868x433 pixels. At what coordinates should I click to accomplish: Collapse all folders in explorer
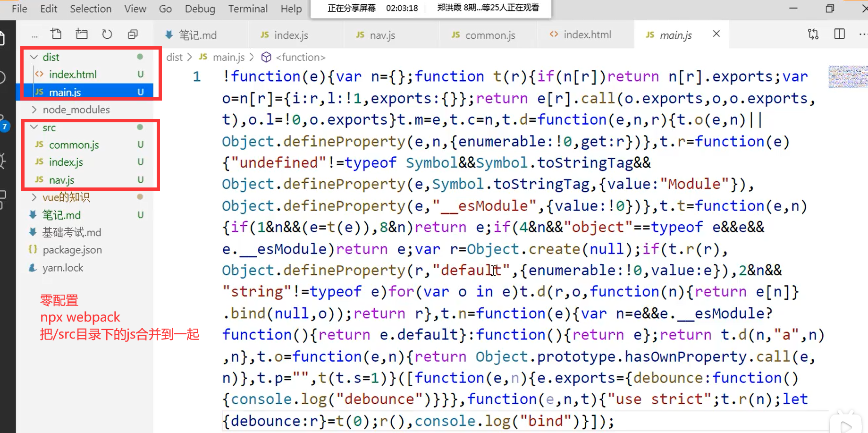(133, 34)
